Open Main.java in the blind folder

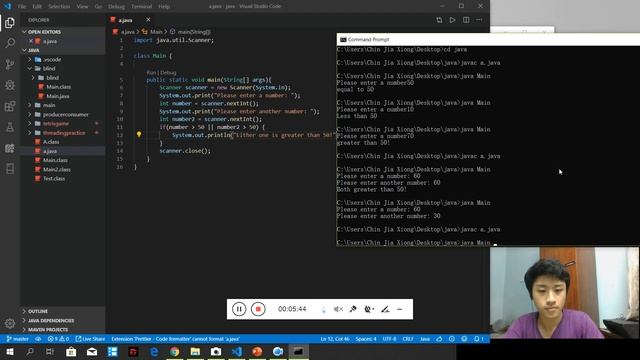pyautogui.click(x=58, y=96)
